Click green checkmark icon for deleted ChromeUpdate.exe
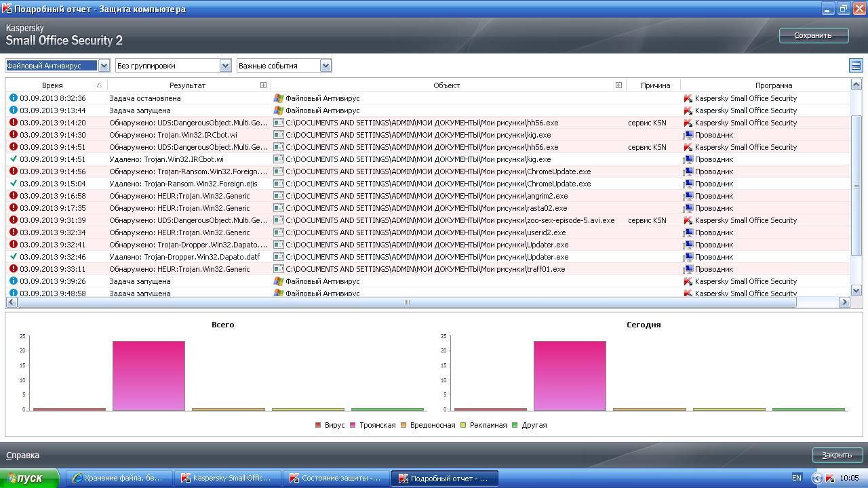 [x=13, y=184]
